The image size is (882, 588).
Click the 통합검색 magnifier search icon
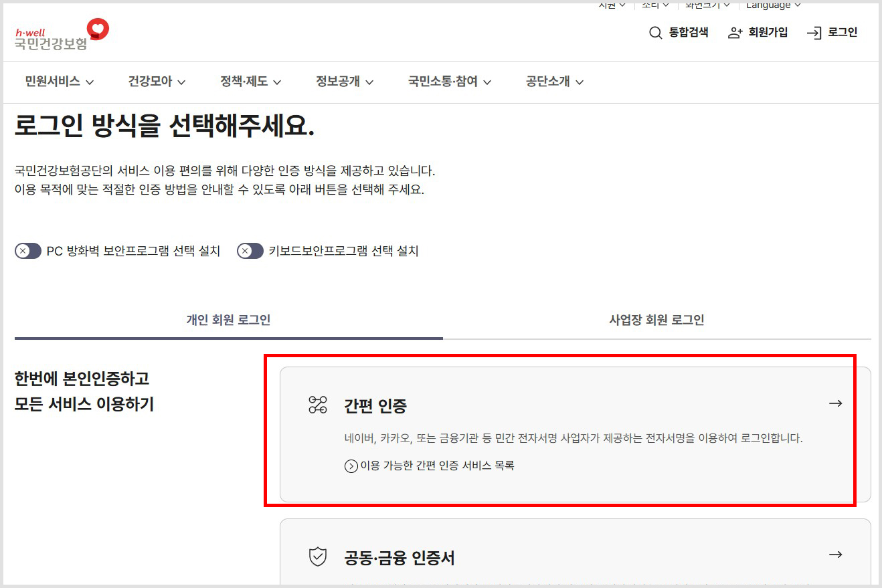click(654, 32)
